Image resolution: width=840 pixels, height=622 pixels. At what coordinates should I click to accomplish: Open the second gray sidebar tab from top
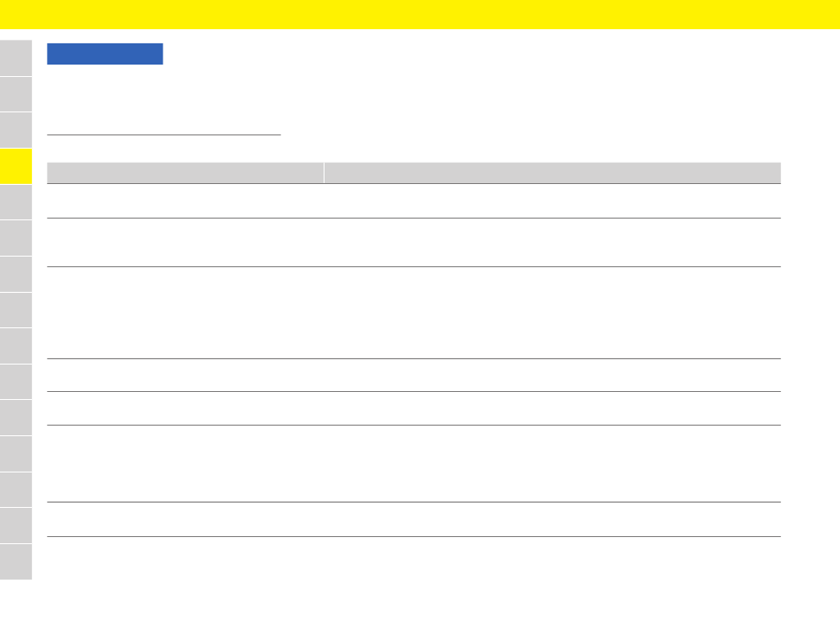click(x=16, y=95)
